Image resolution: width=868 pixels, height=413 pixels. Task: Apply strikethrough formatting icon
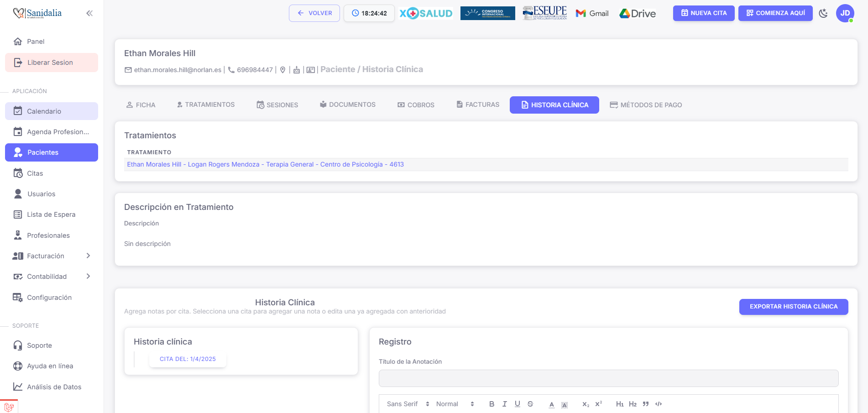point(530,404)
